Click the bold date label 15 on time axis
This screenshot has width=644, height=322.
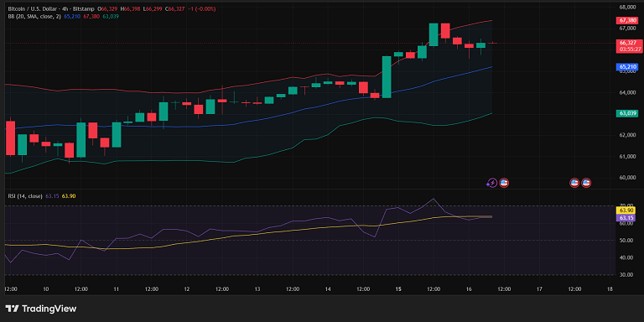(398, 289)
